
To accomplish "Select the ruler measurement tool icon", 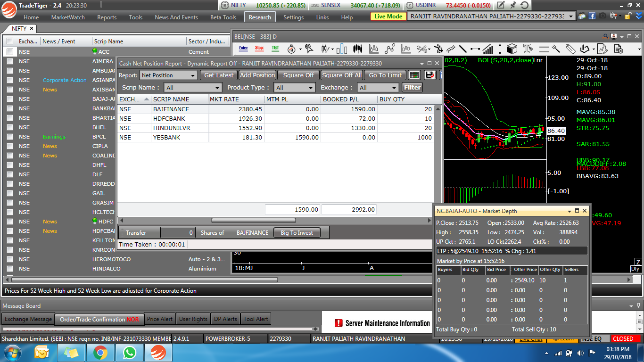I will click(571, 49).
